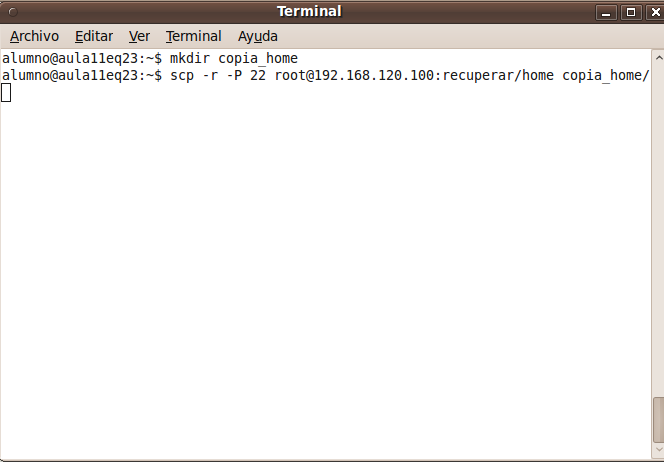
Task: Open the Archivo menu
Action: (x=34, y=36)
